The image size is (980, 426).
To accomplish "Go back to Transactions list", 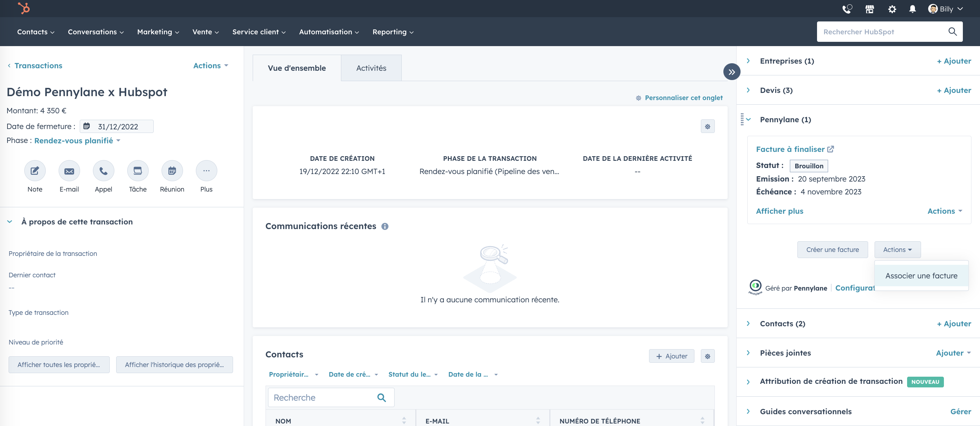I will coord(35,65).
